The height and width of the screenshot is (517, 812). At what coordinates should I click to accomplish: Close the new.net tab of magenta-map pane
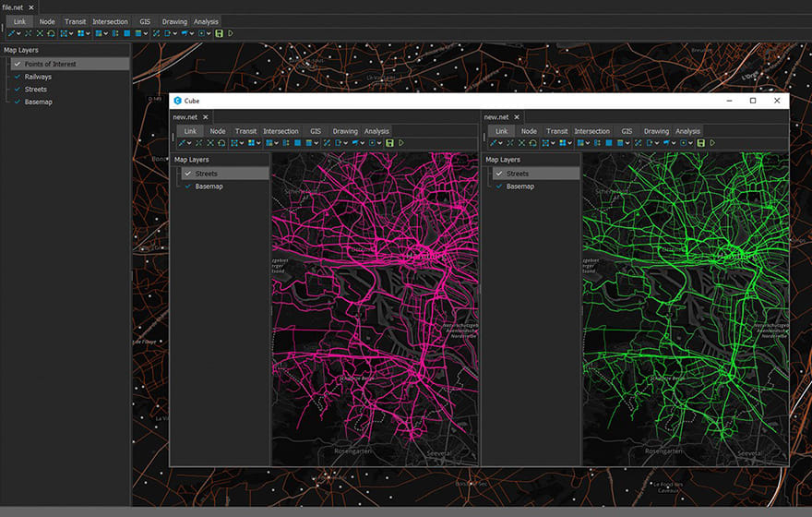[206, 117]
